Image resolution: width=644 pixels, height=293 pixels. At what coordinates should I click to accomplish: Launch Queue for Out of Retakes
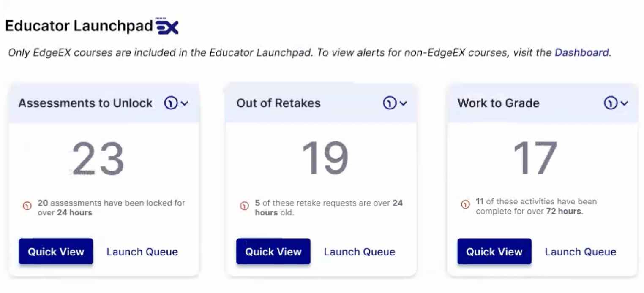point(360,252)
